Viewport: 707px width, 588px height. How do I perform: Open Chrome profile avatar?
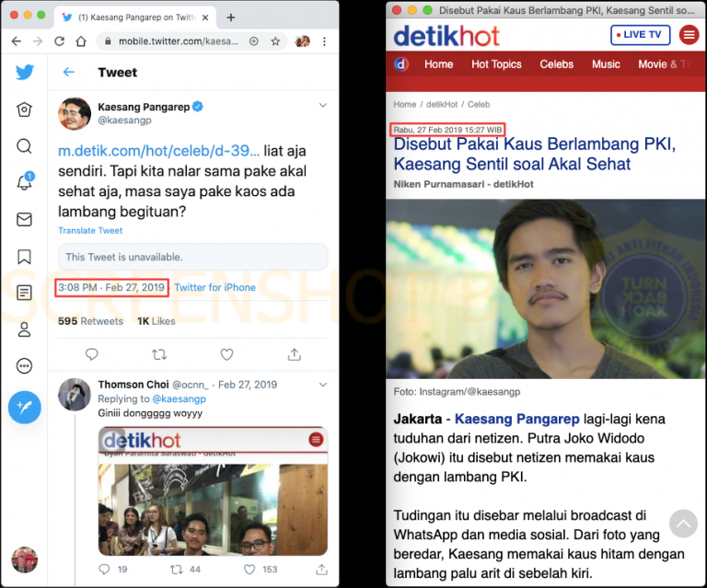tap(302, 41)
